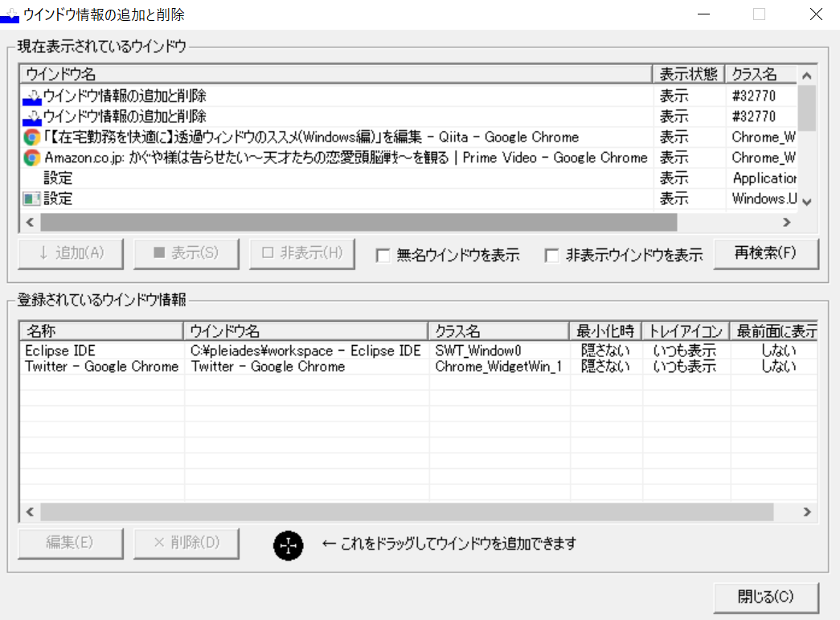Sort by ウインドウ名 header in upper list
This screenshot has width=840, height=620.
click(x=336, y=73)
